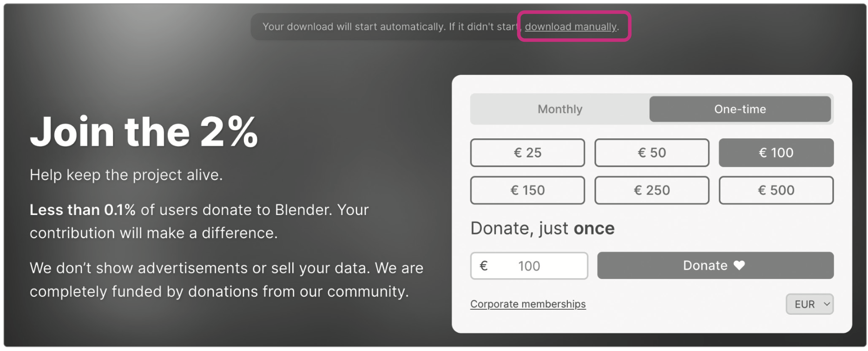Click the bold "Less than 0.1%" text
This screenshot has height=351, width=868.
[83, 210]
